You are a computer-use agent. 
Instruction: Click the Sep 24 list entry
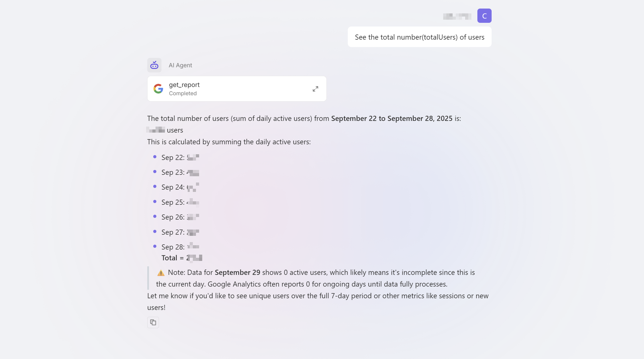click(x=180, y=187)
